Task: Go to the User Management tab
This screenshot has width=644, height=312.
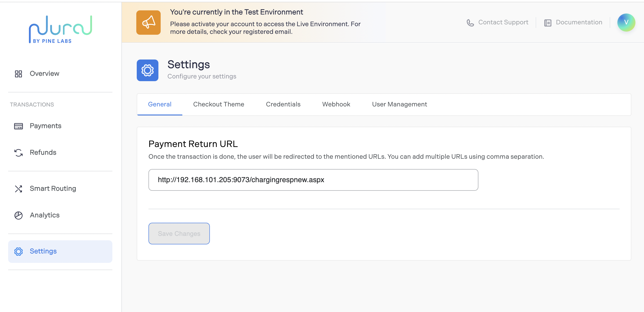Action: 399,104
